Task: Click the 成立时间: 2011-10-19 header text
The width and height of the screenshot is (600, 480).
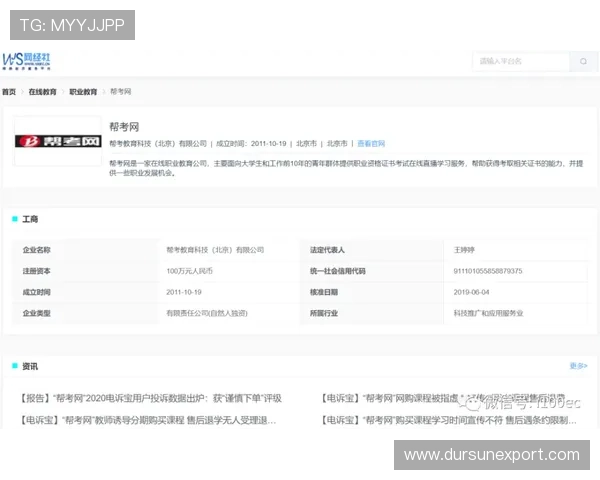Action: (x=251, y=144)
